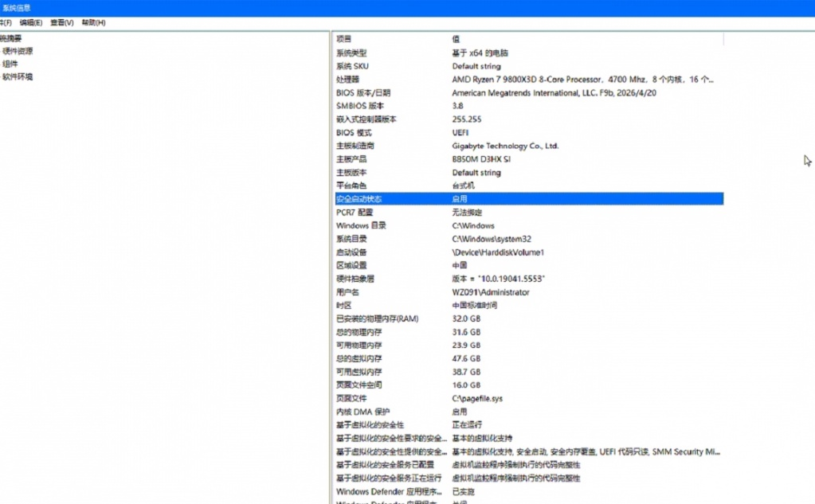Screen dimensions: 815x504
Task: Click the 项目 column header
Action: coord(343,39)
